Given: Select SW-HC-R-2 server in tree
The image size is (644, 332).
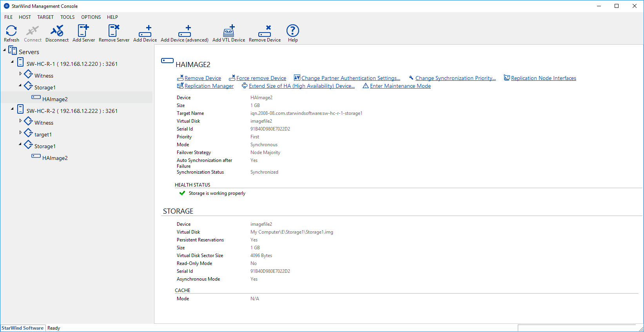Looking at the screenshot, I should (x=72, y=111).
